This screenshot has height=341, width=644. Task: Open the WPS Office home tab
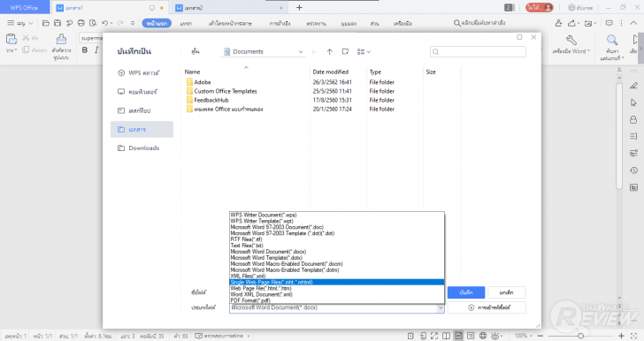click(24, 7)
